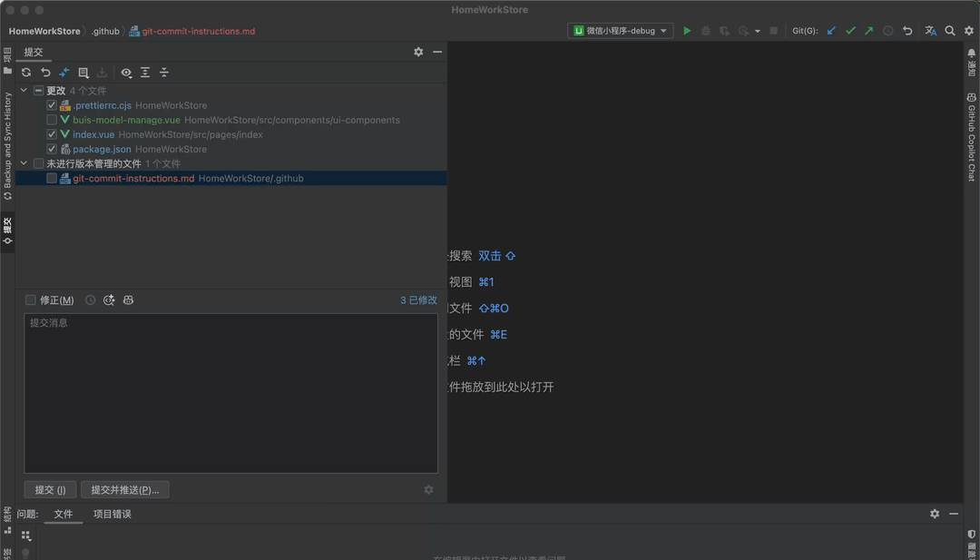980x560 pixels.
Task: Refresh the changes list in the commit panel
Action: pyautogui.click(x=27, y=73)
